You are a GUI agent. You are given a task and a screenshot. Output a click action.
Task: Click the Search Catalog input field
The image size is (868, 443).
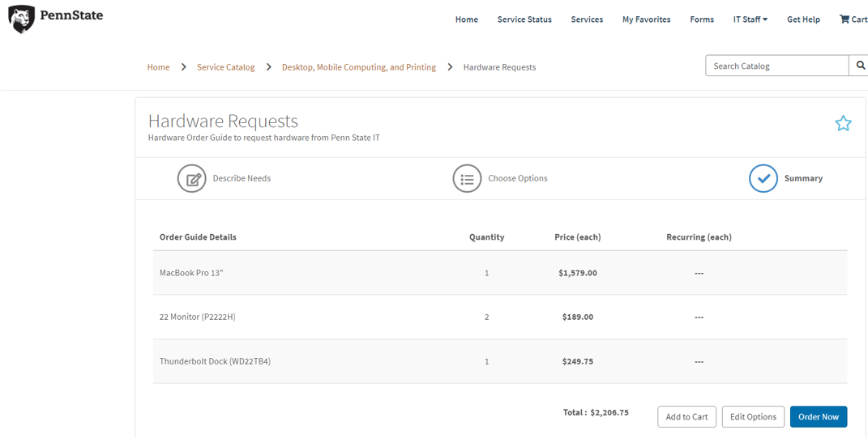776,66
